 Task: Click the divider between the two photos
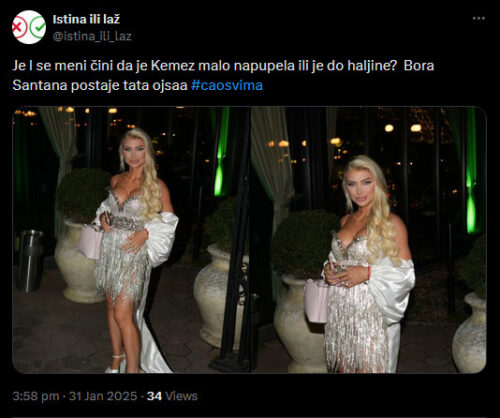pos(250,240)
